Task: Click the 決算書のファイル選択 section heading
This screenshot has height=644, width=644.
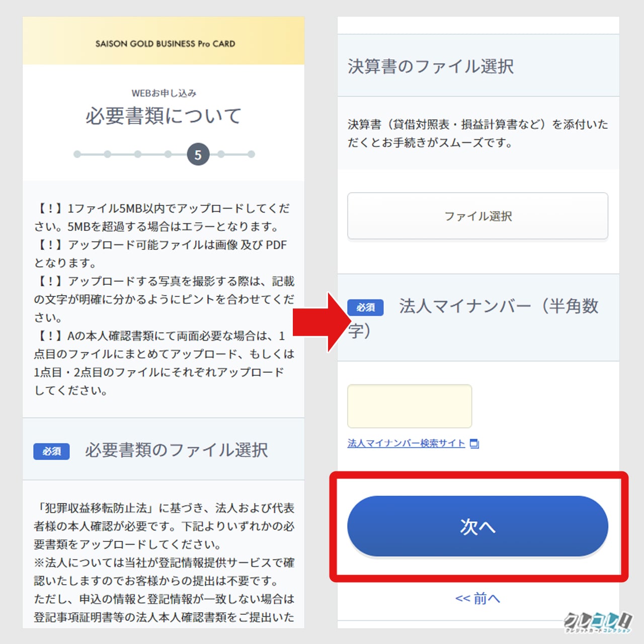Action: pyautogui.click(x=431, y=66)
